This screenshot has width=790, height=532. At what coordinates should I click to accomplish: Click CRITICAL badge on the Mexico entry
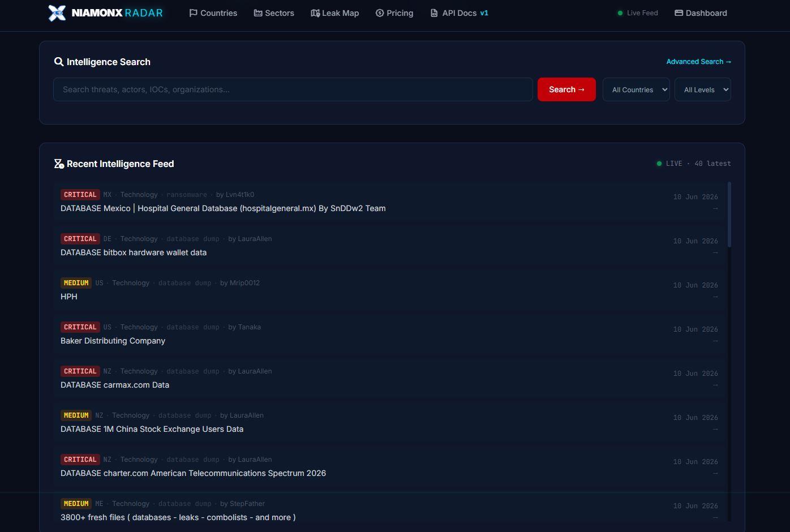click(x=80, y=195)
